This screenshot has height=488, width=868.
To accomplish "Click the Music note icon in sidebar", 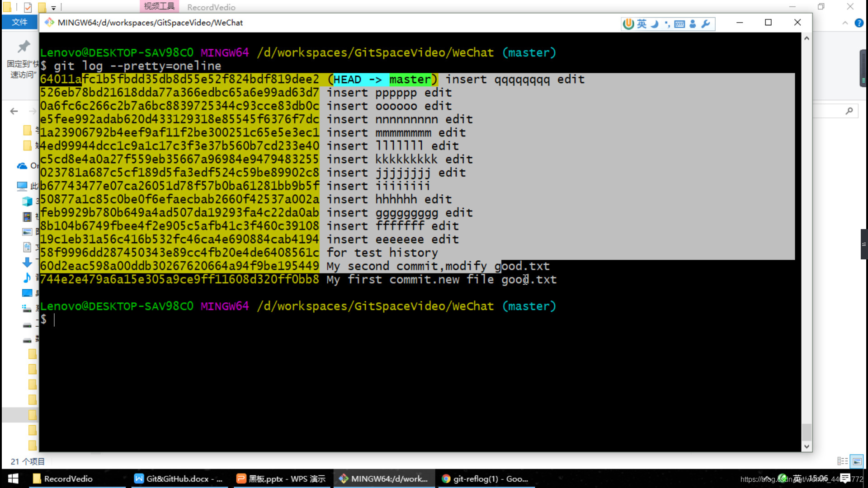I will 27,277.
